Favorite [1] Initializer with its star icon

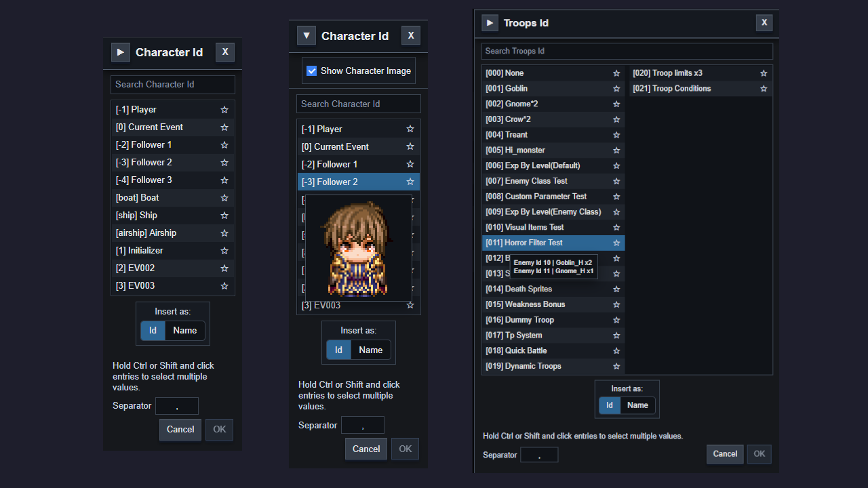point(224,251)
